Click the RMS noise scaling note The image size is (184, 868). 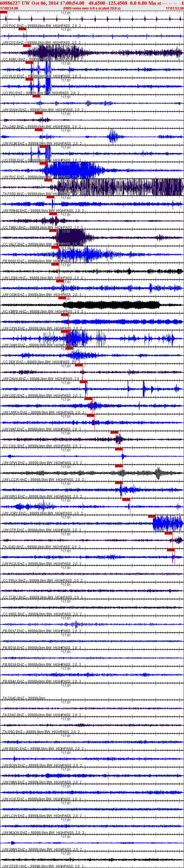tap(92, 8)
